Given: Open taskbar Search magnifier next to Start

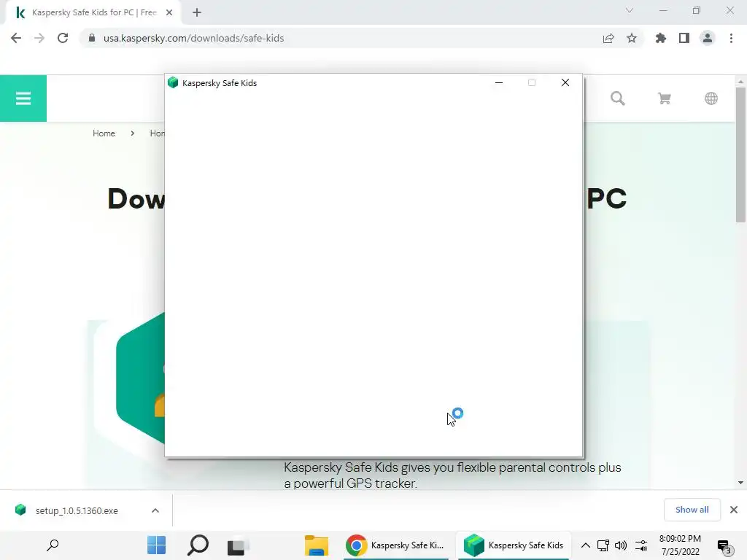Looking at the screenshot, I should 198,545.
